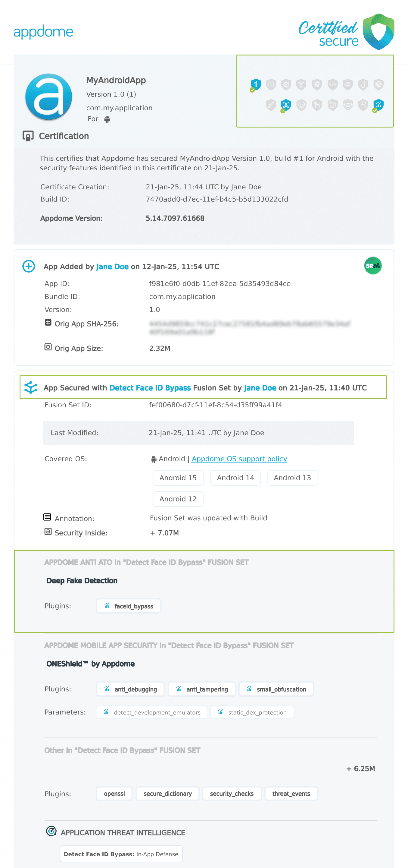Click the blue Face ID shield icon

click(x=286, y=104)
